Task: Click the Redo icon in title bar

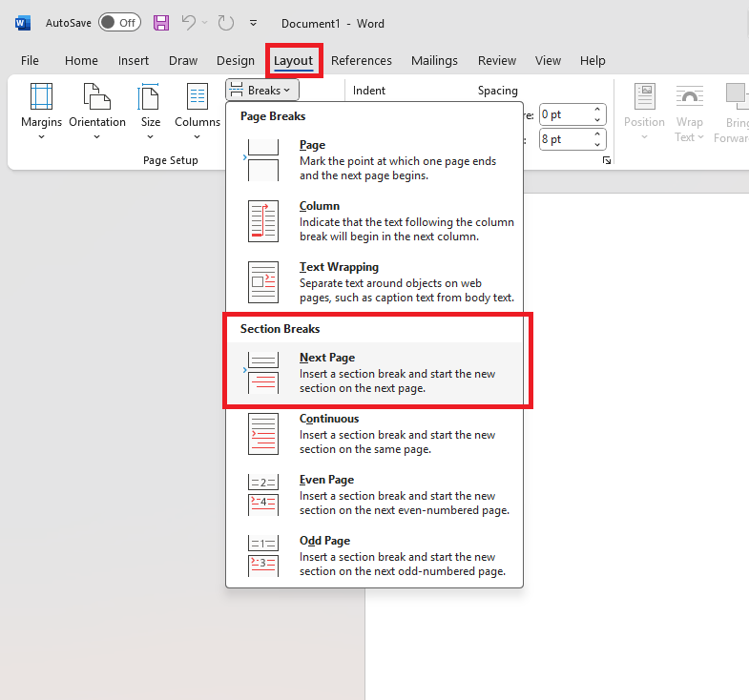Action: tap(226, 22)
